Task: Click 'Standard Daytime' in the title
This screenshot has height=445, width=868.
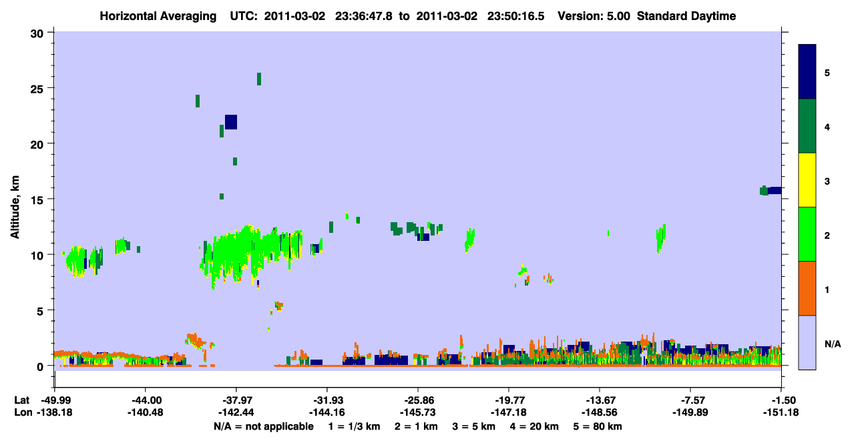Action: [686, 16]
